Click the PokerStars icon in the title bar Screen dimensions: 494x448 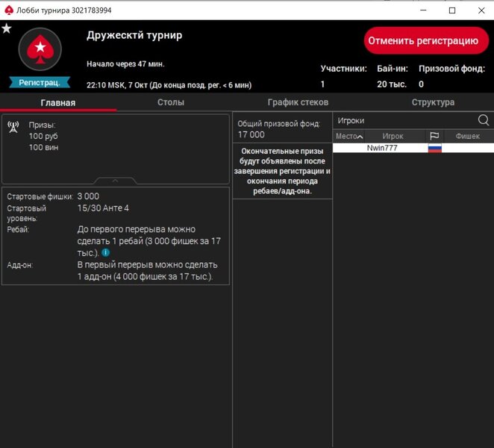click(8, 10)
